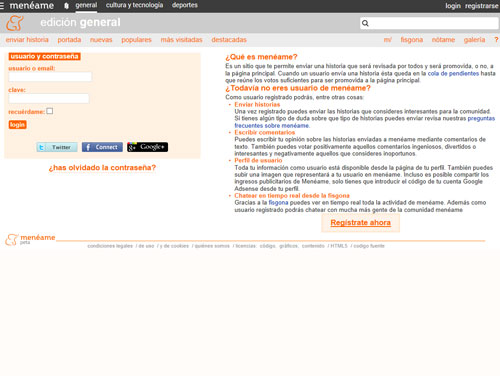The width and height of the screenshot is (500, 376).
Task: Click the orange elephant logo in the header
Action: 15,23
